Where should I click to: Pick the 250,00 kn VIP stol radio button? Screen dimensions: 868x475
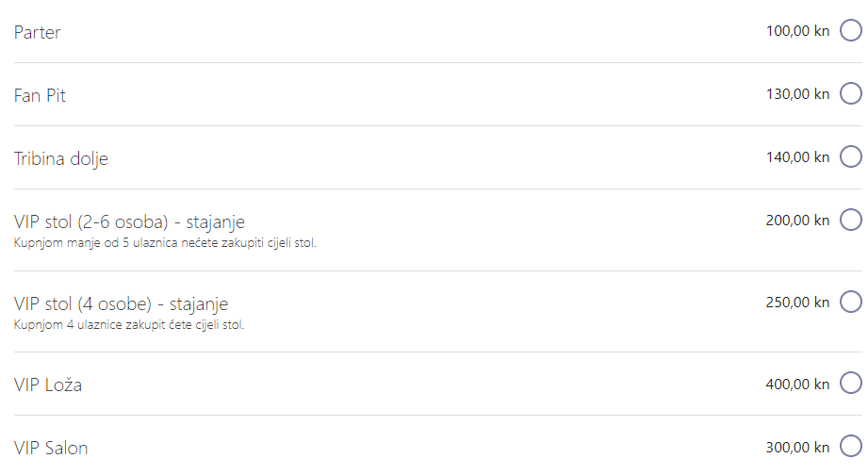[850, 302]
